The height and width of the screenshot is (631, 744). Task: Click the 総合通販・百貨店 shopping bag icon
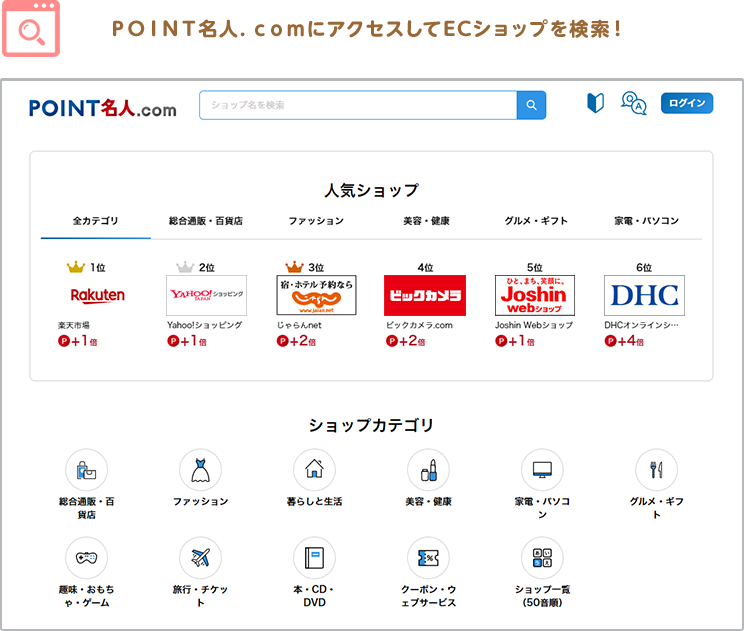[86, 470]
